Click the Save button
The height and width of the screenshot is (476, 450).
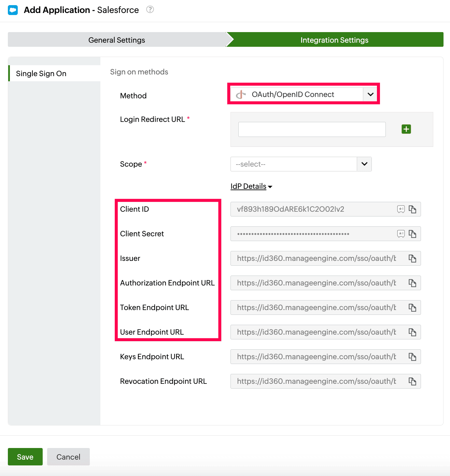(x=25, y=457)
